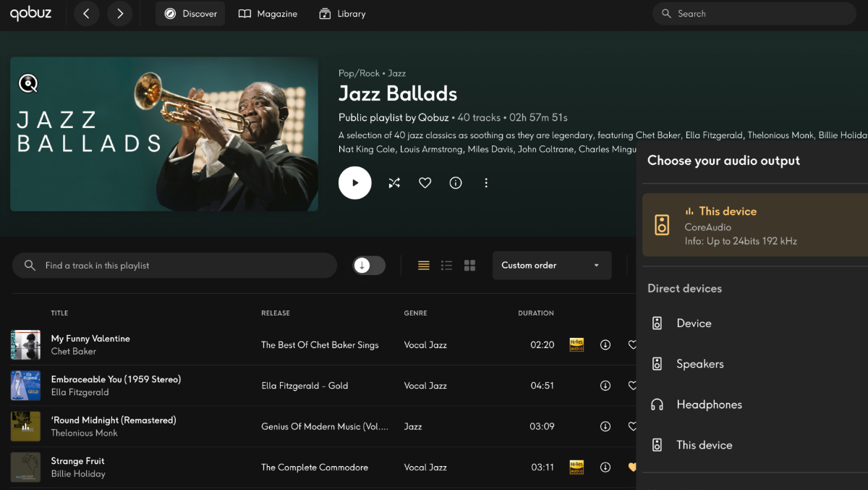Sort by the TITLE column header

pyautogui.click(x=59, y=313)
